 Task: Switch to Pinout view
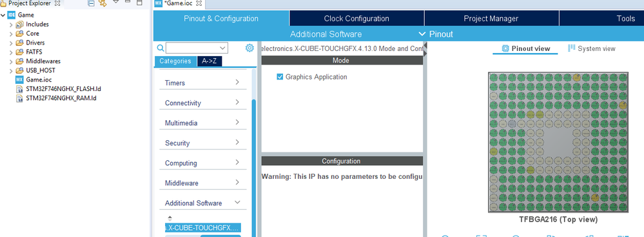[526, 48]
